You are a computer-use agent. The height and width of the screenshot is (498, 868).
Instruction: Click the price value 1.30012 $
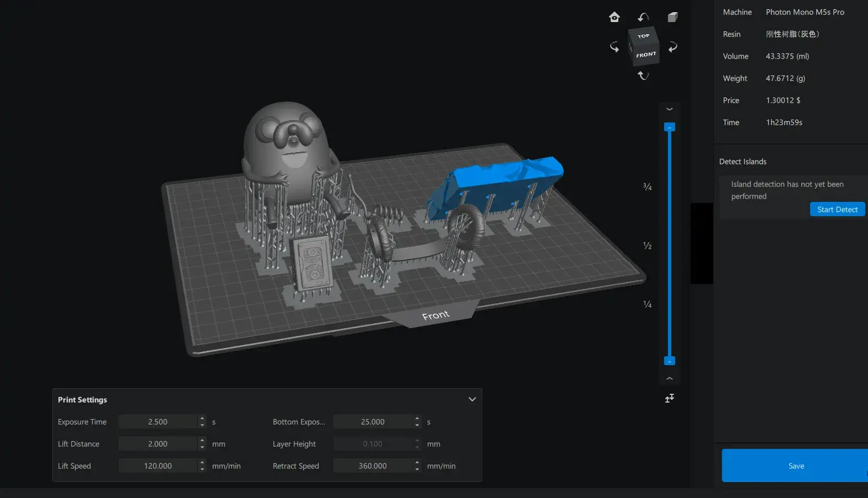pos(783,100)
